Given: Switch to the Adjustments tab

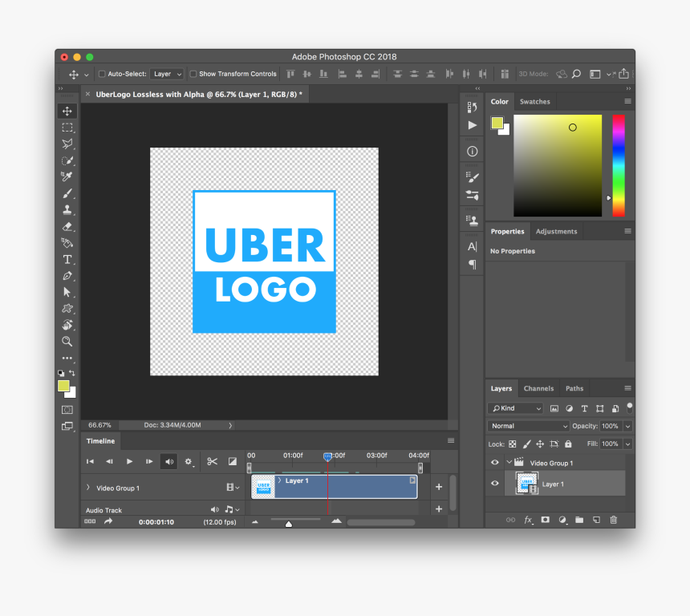Looking at the screenshot, I should (556, 232).
